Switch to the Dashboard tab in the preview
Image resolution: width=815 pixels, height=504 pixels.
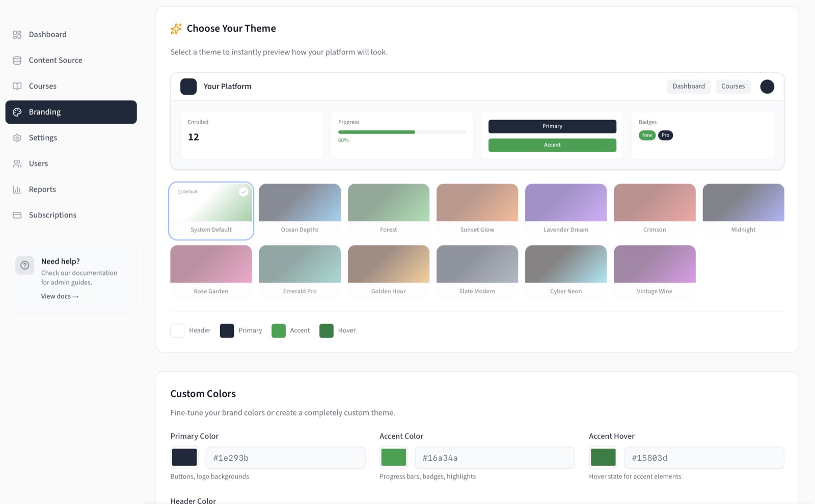coord(689,86)
